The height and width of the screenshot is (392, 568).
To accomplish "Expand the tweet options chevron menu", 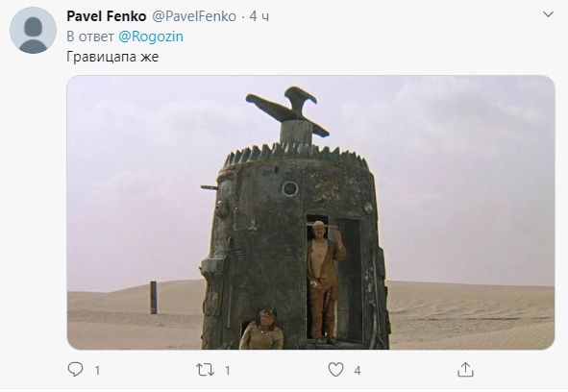I will [548, 14].
